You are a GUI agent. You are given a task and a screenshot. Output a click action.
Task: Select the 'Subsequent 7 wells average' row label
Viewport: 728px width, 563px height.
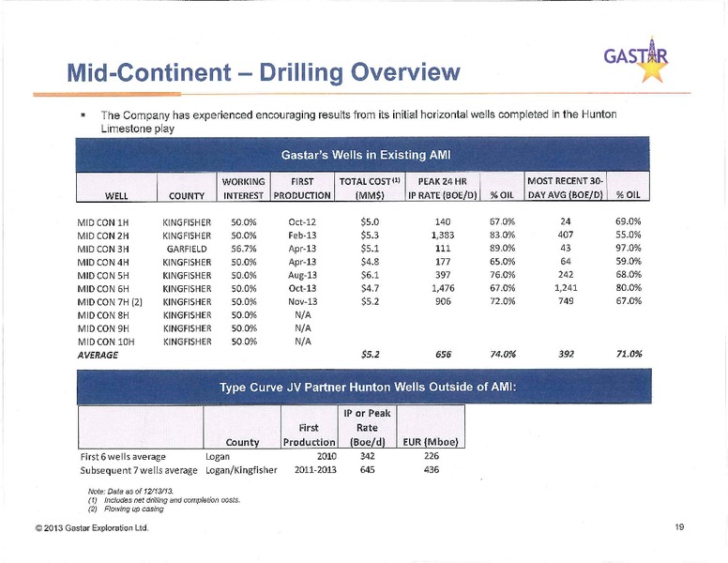coord(139,470)
